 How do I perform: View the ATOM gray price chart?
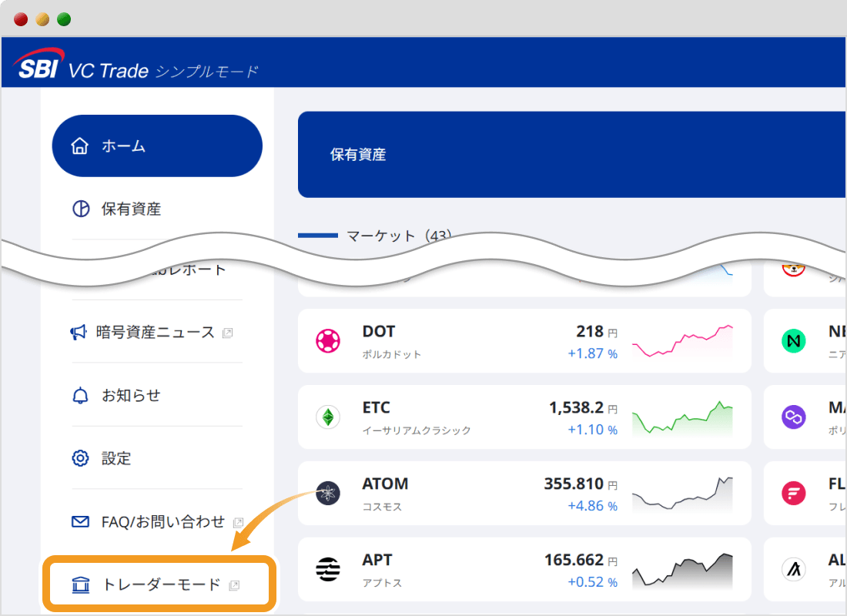[683, 494]
